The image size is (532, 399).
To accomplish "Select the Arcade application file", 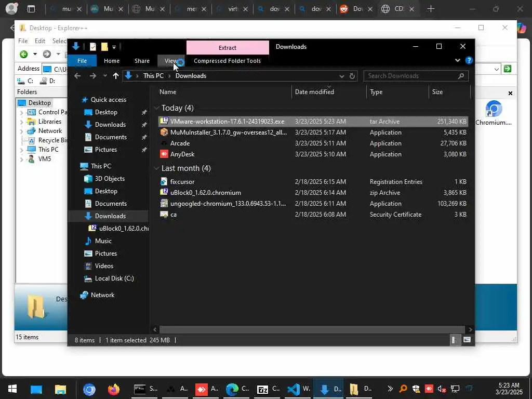I will tap(313, 143).
